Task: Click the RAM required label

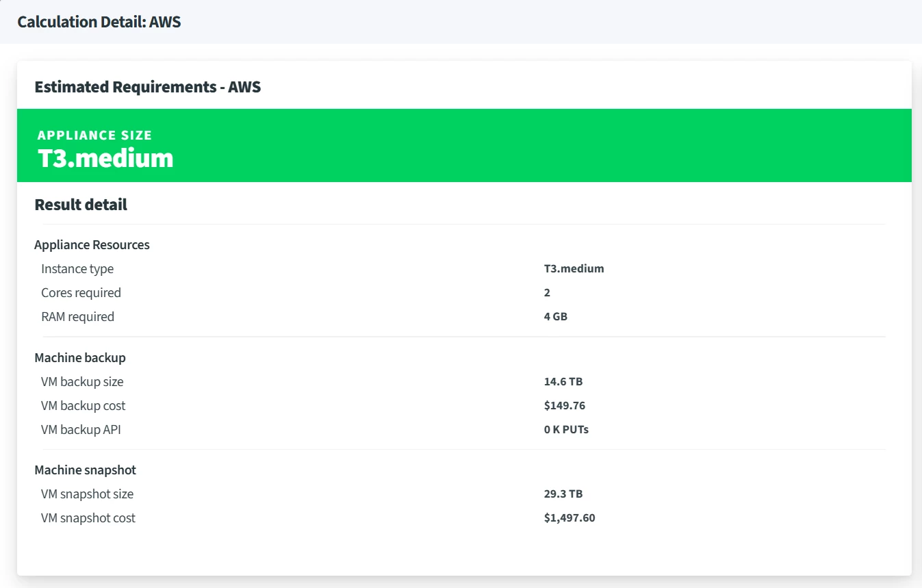Action: (77, 317)
